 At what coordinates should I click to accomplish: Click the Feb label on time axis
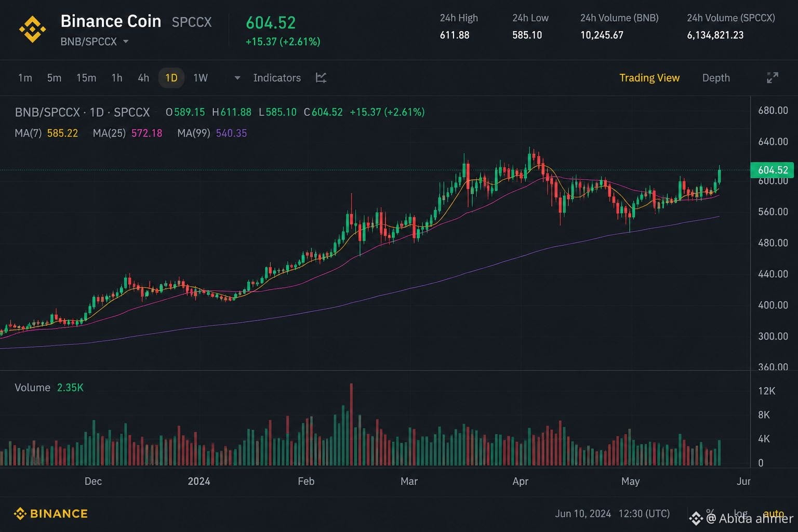(306, 481)
